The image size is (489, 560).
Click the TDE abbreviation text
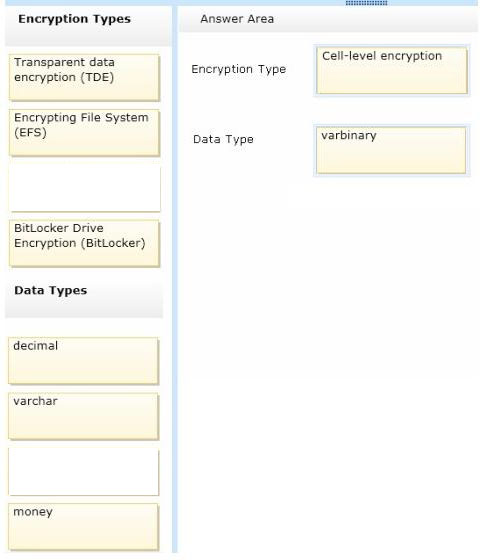click(97, 78)
